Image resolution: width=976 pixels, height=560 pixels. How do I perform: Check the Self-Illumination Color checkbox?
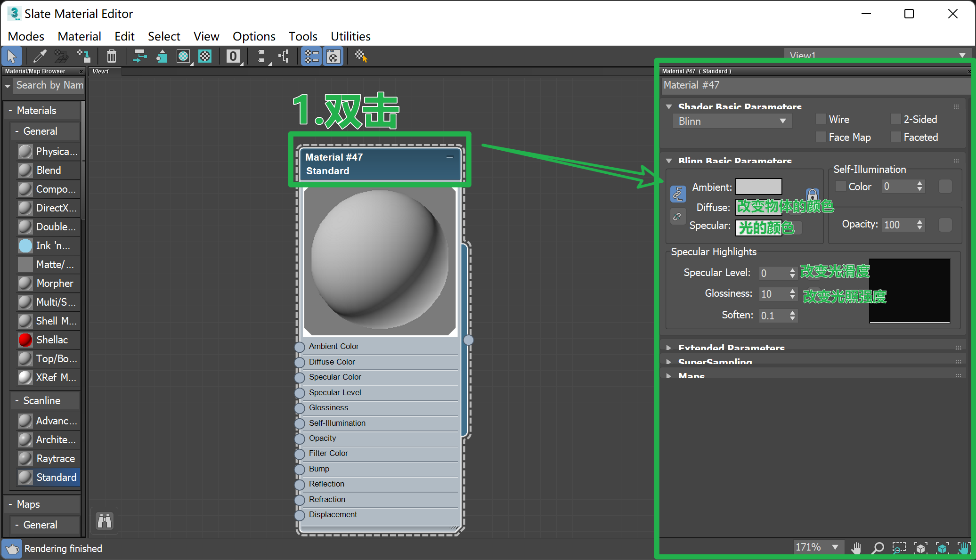coord(840,187)
